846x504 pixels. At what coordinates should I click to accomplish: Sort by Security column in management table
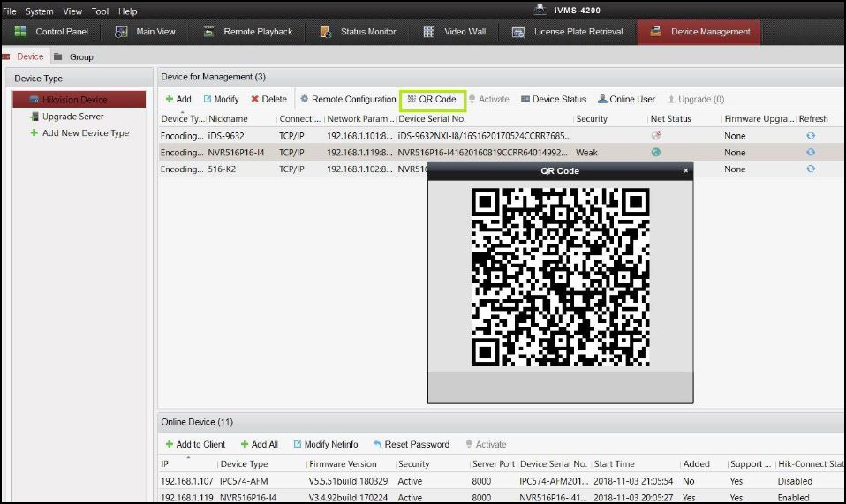coord(592,119)
